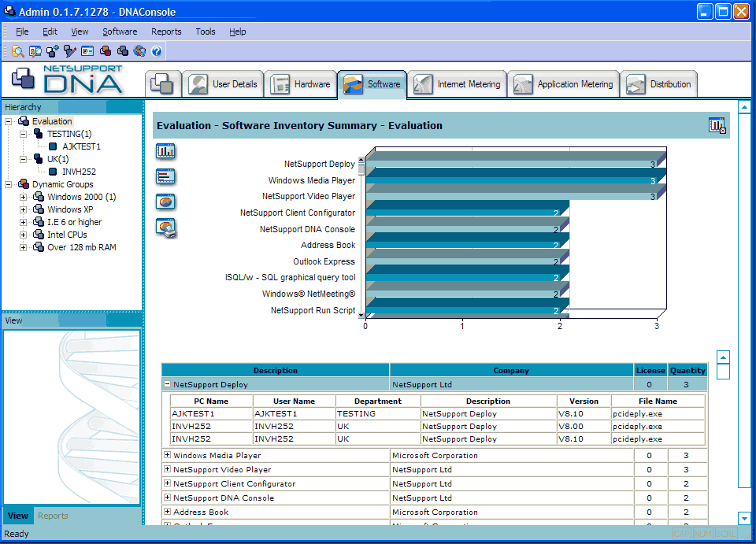The width and height of the screenshot is (756, 544).
Task: Click the View button at bottom left
Action: pyautogui.click(x=18, y=516)
